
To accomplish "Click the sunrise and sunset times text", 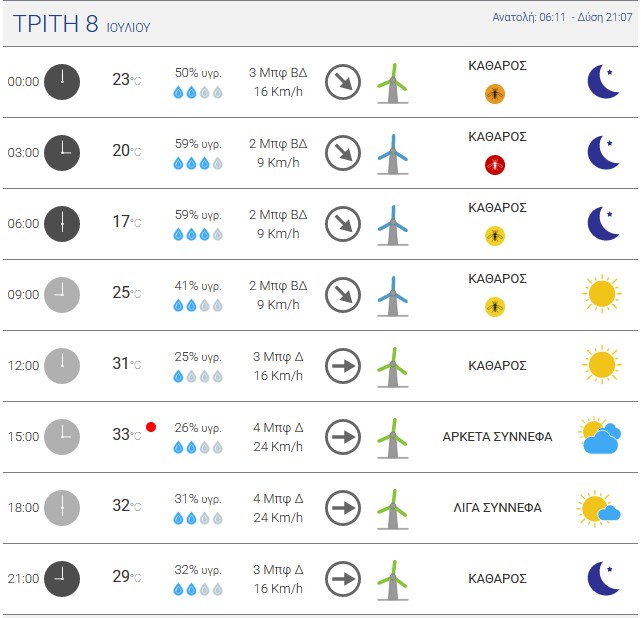I will click(x=562, y=17).
